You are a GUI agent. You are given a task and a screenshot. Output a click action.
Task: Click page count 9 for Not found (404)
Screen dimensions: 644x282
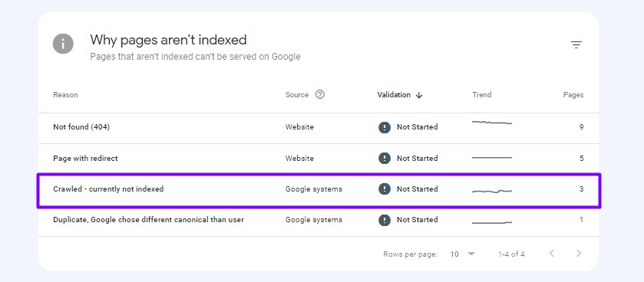[x=581, y=127]
